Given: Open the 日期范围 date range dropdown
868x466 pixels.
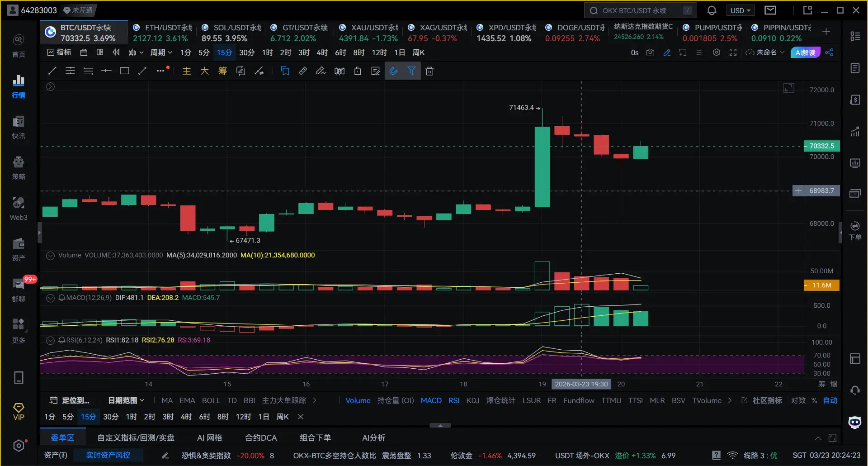Looking at the screenshot, I should tap(126, 400).
